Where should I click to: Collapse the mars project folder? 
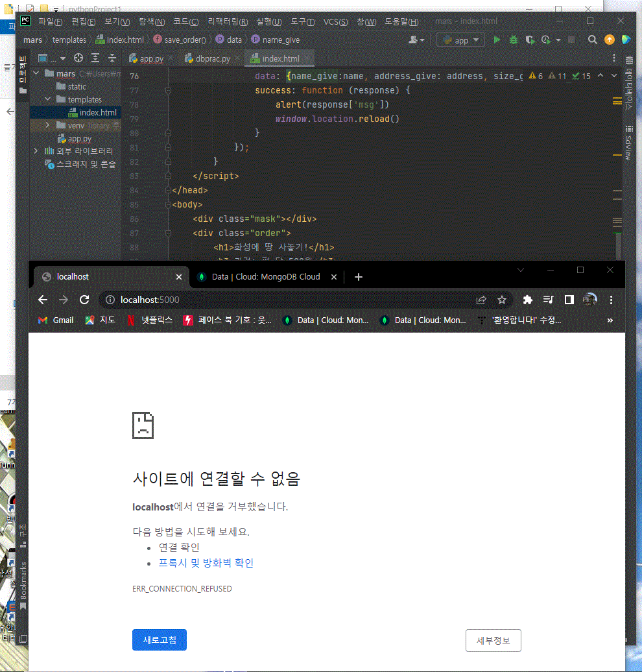pyautogui.click(x=36, y=73)
